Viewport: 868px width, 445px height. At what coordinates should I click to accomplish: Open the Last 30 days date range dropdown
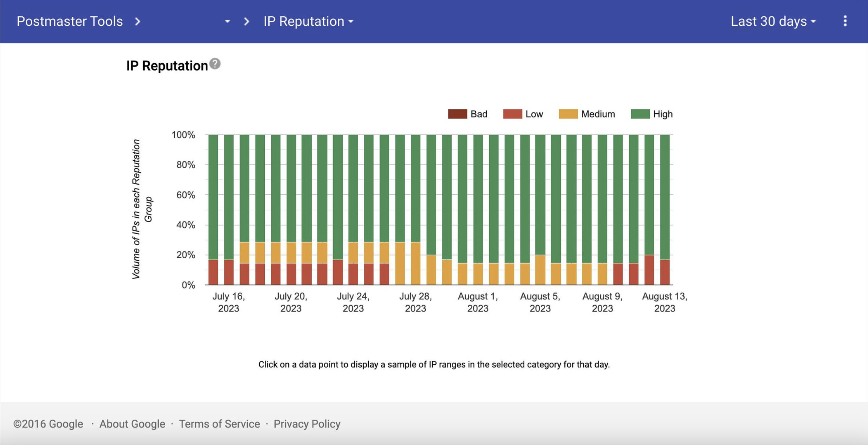point(773,22)
